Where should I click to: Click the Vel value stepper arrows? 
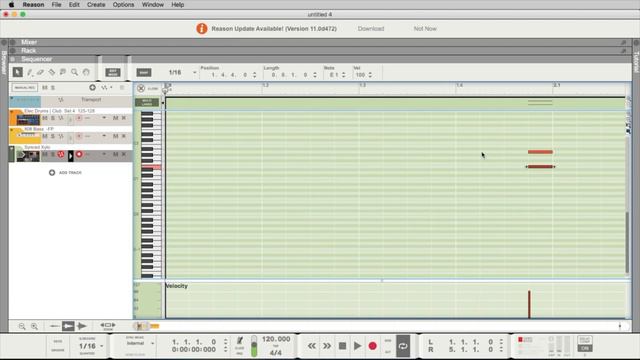(x=370, y=75)
